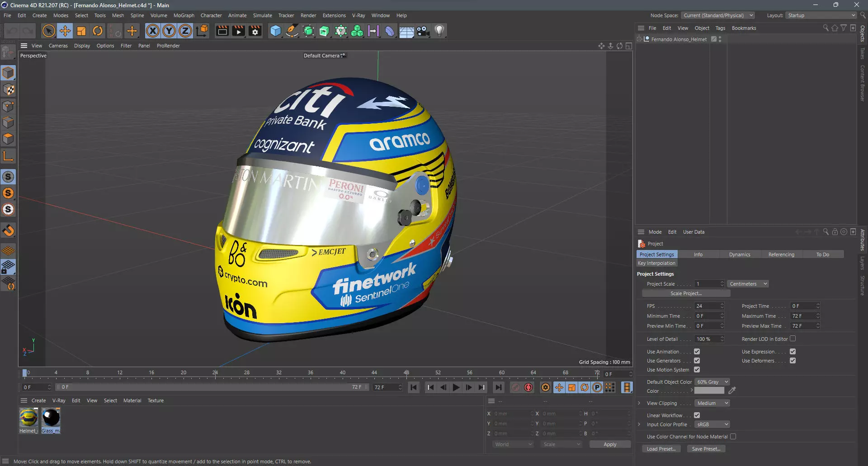Viewport: 868px width, 466px height.
Task: Open Layout Startup dropdown
Action: coord(821,15)
